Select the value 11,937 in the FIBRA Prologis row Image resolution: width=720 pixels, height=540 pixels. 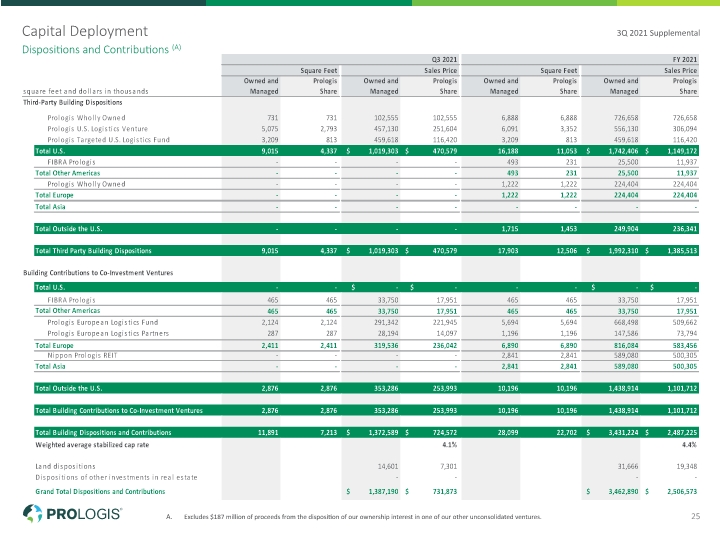[x=686, y=162]
